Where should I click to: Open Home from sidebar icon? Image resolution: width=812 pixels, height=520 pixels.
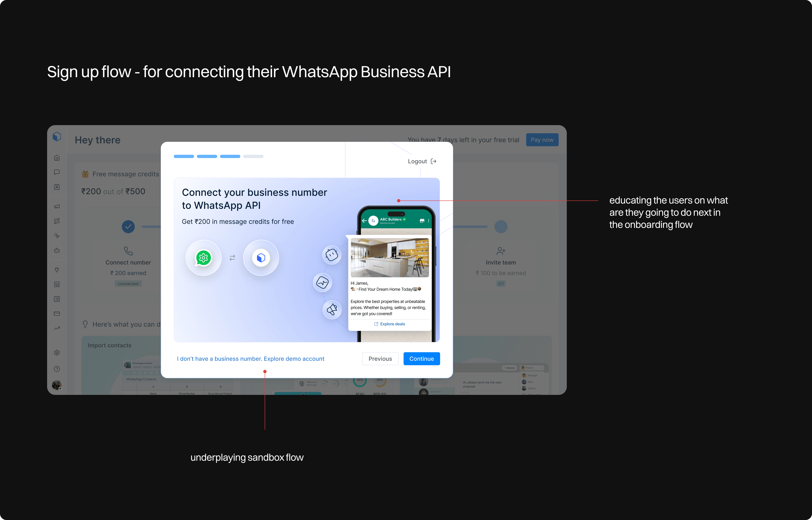pos(57,158)
